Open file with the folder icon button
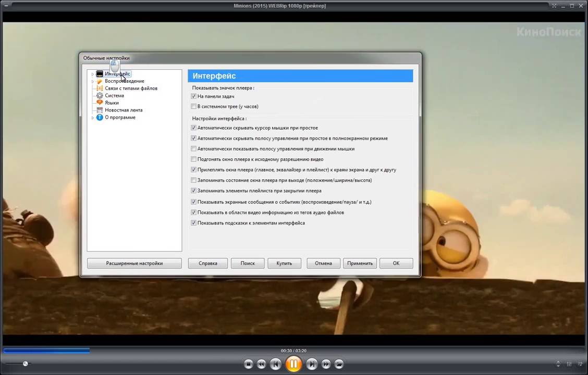Image resolution: width=588 pixels, height=375 pixels. pos(339,364)
